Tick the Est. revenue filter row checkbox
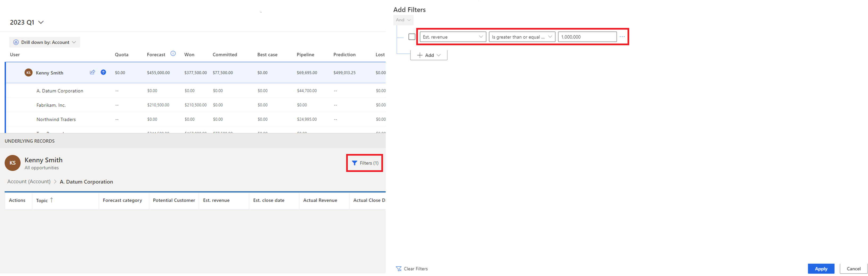 pyautogui.click(x=412, y=37)
